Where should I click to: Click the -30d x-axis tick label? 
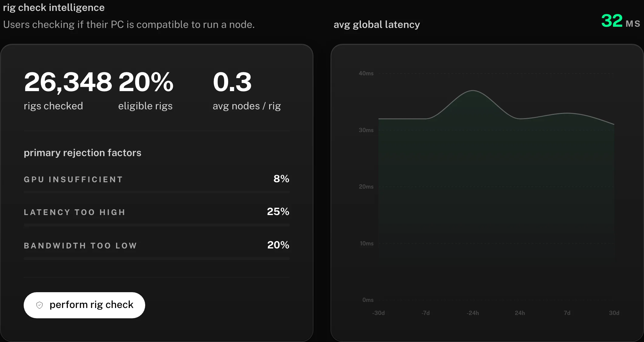click(x=379, y=313)
